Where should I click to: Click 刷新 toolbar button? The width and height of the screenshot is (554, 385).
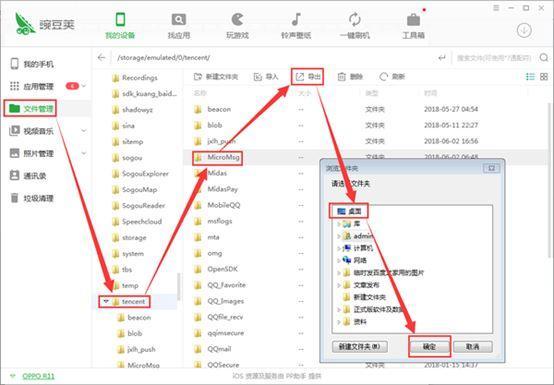pos(392,77)
